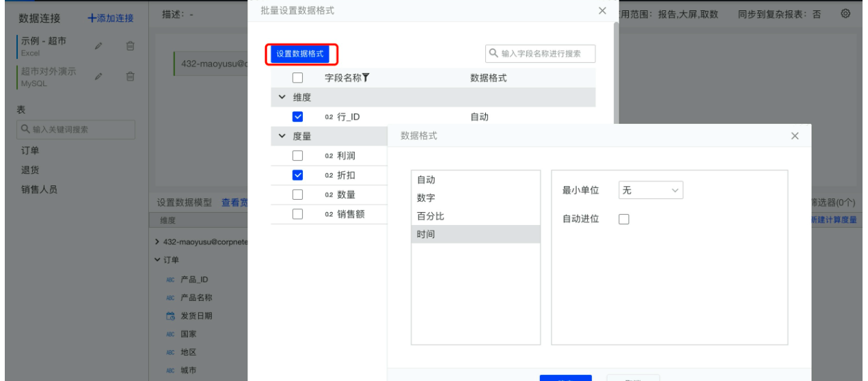Select the 销售人员 table in left panel
This screenshot has height=381, width=868.
point(40,189)
